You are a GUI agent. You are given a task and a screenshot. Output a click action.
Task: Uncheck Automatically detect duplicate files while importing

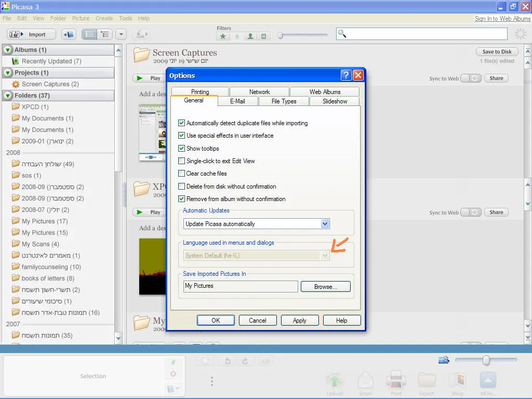click(x=182, y=123)
